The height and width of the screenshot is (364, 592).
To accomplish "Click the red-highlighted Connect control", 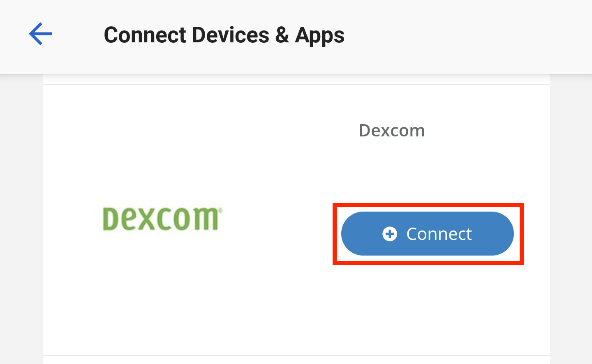I will [428, 233].
